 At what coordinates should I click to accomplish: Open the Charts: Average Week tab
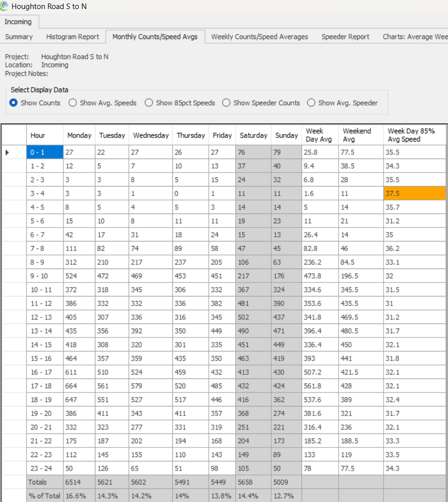(415, 36)
